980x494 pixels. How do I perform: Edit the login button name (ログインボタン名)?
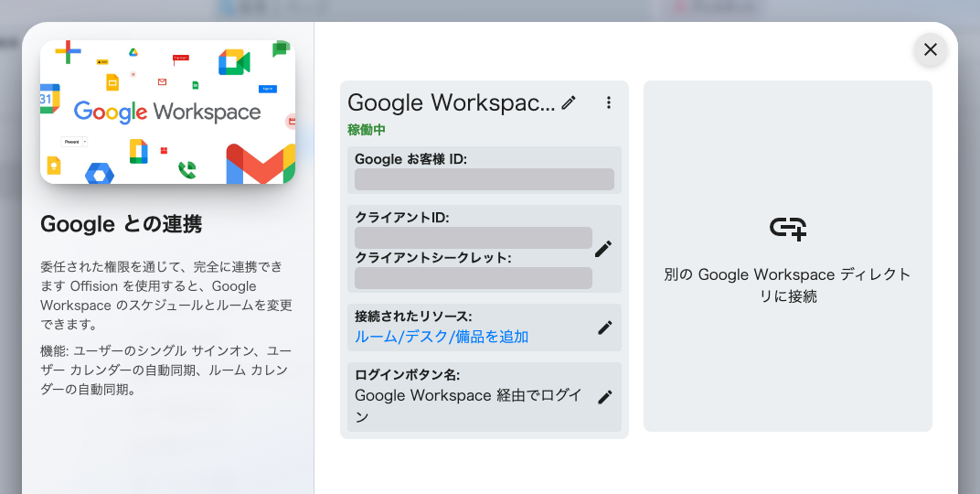point(604,397)
